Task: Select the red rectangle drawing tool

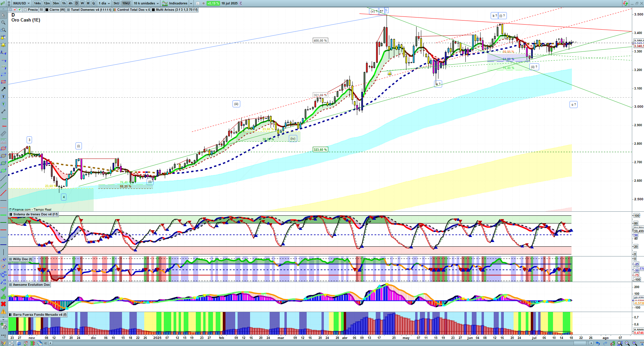Action: click(x=3, y=82)
